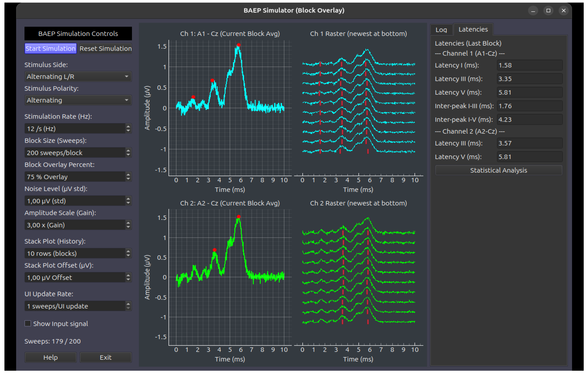Minimize the BAEP Simulator window
This screenshot has height=375, width=588.
point(533,10)
